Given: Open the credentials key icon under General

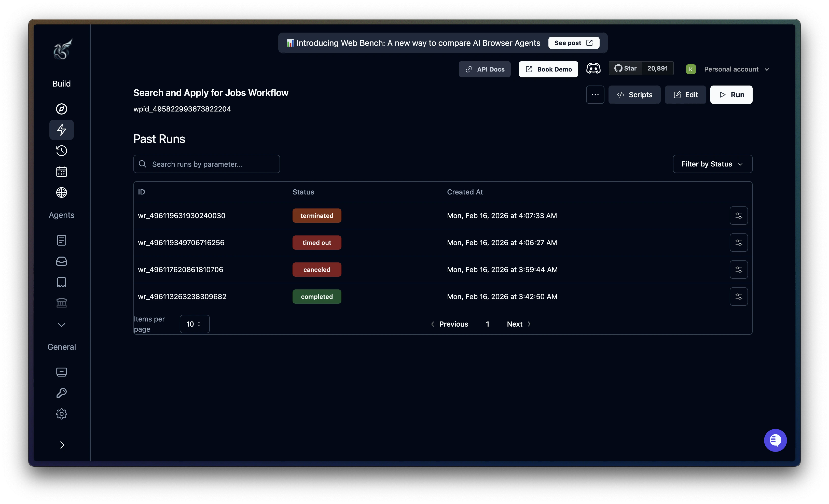Looking at the screenshot, I should [61, 393].
